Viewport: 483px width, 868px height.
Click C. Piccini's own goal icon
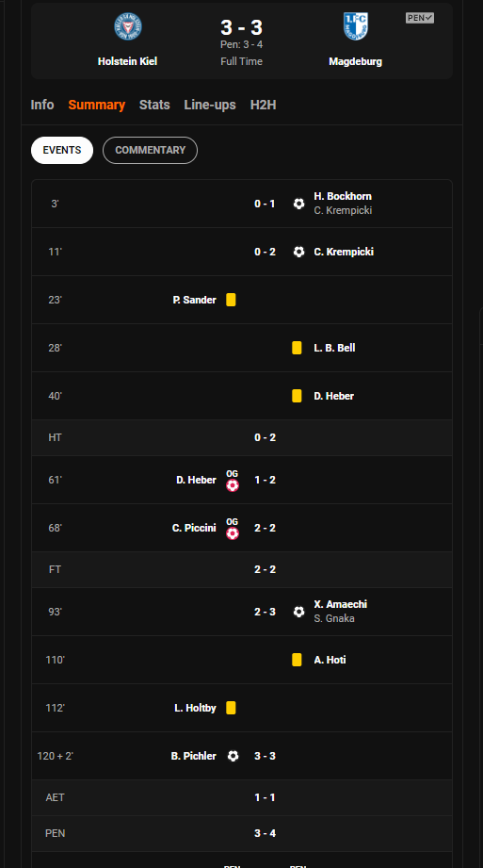tap(233, 533)
